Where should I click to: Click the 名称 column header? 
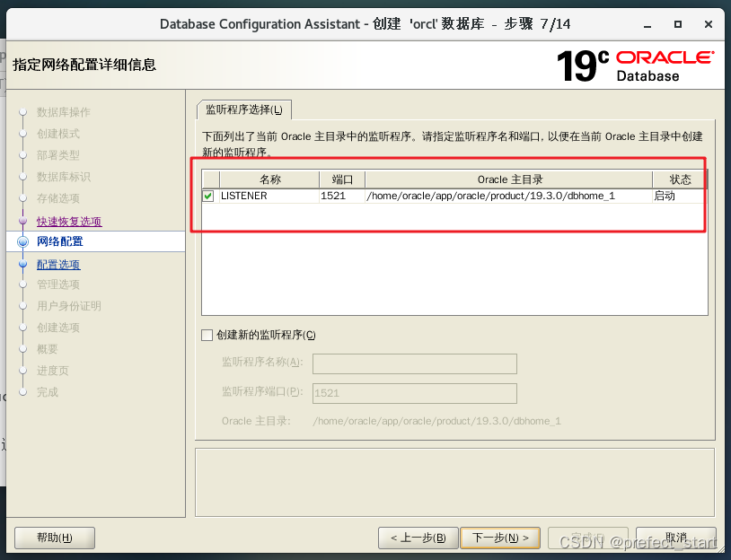[269, 179]
